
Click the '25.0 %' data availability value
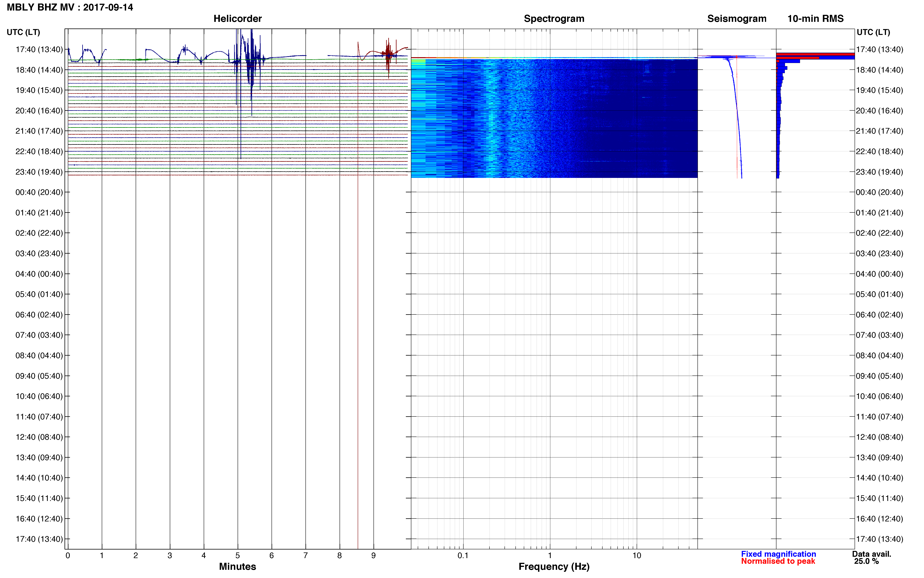[x=866, y=561]
